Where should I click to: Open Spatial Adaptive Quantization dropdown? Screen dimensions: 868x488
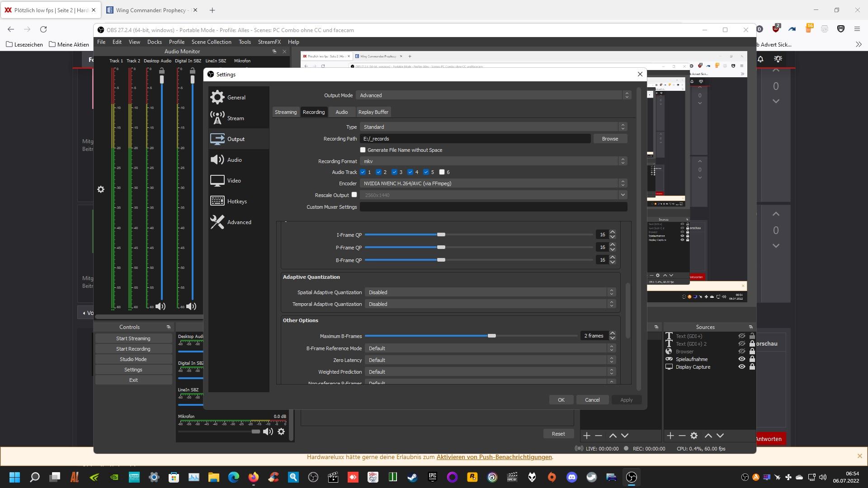tap(490, 292)
